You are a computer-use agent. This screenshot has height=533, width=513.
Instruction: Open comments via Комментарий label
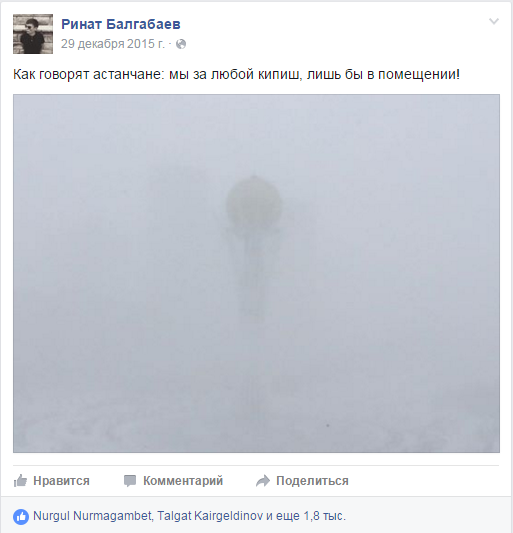coord(183,481)
